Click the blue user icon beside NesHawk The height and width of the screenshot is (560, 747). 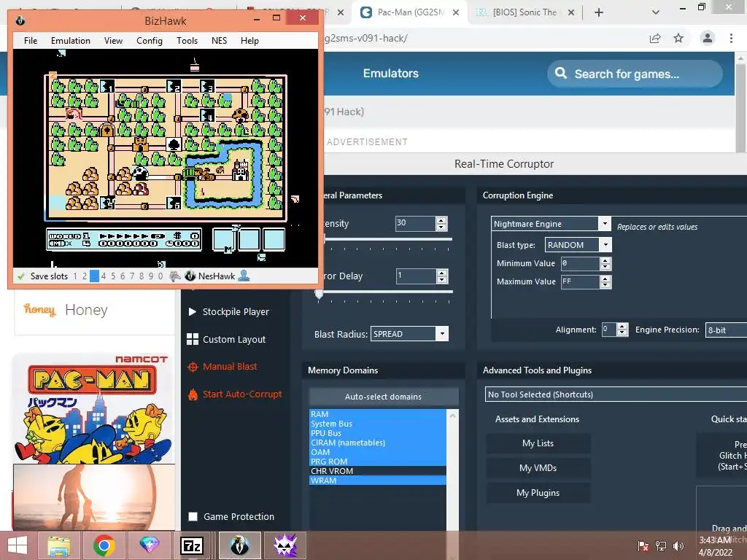(244, 275)
